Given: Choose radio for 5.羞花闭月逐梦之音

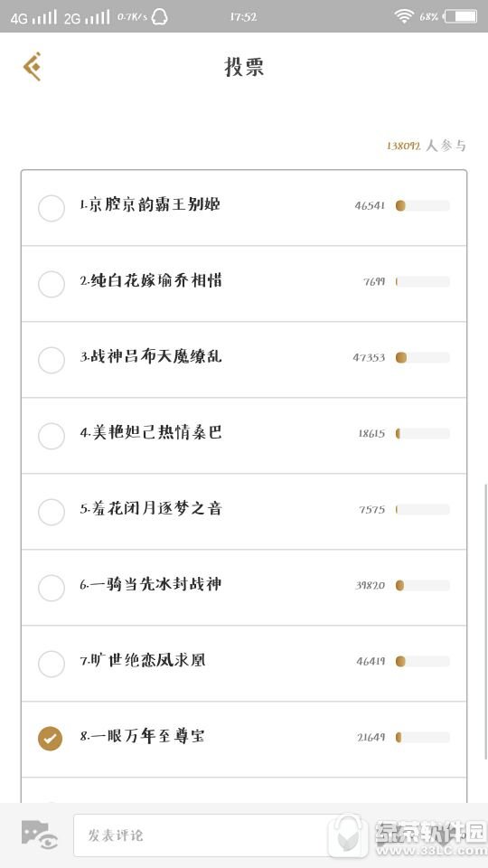Looking at the screenshot, I should pyautogui.click(x=52, y=512).
